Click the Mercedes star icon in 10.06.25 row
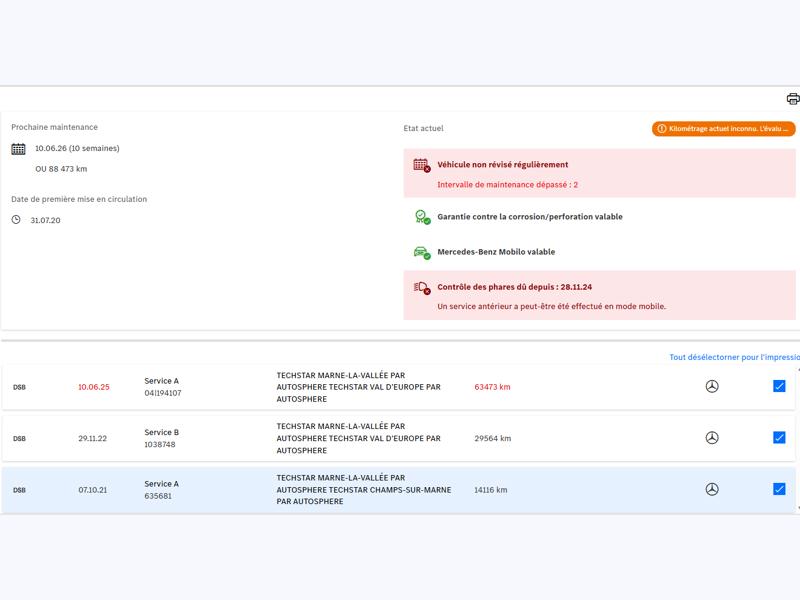 (x=712, y=386)
